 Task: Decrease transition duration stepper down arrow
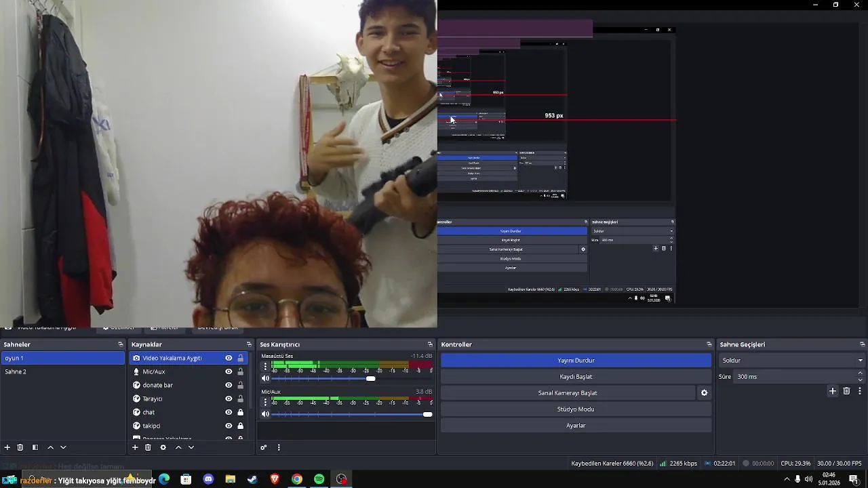(861, 380)
